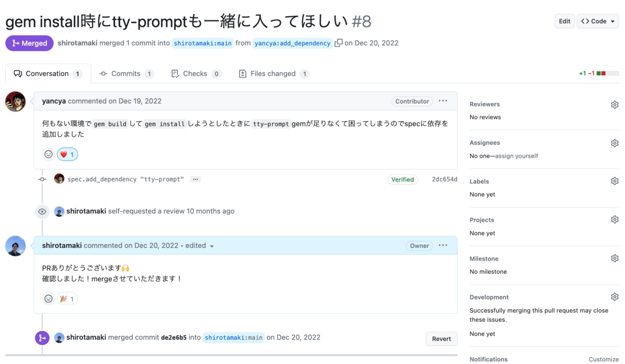
Task: Open shirotamaki's comment options menu
Action: 443,245
